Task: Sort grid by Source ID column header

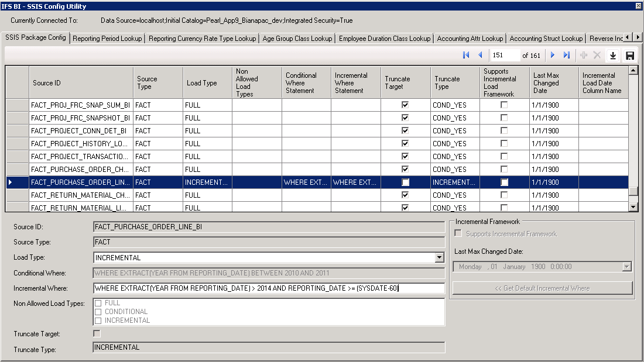Action: tap(81, 83)
